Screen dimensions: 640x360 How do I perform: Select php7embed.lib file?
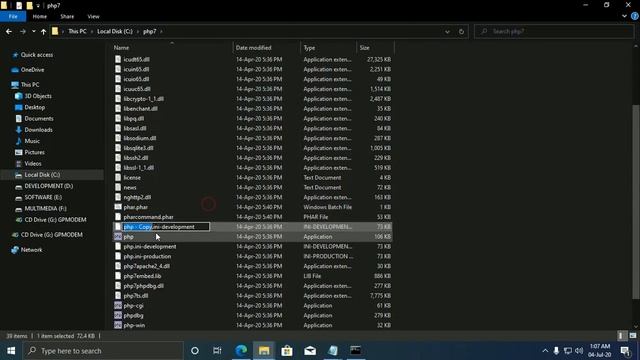coord(142,276)
